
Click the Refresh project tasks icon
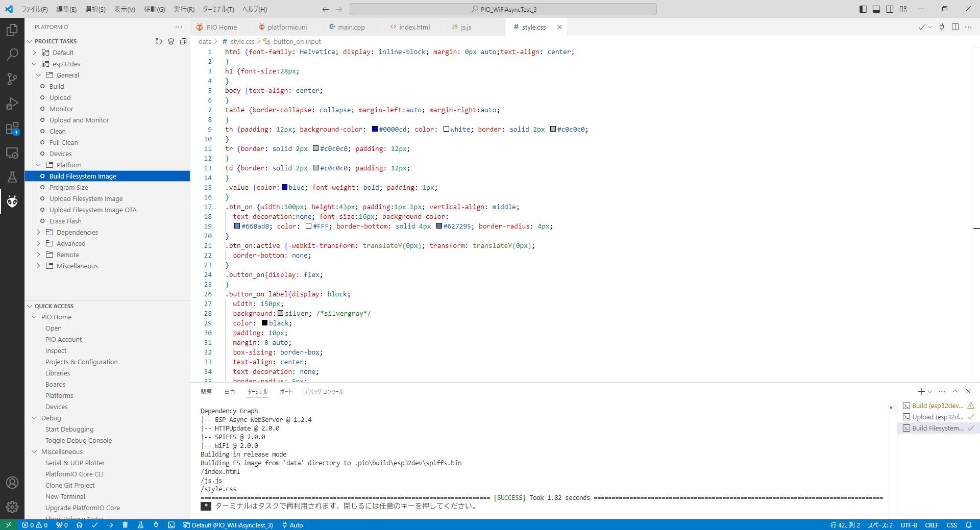[159, 41]
